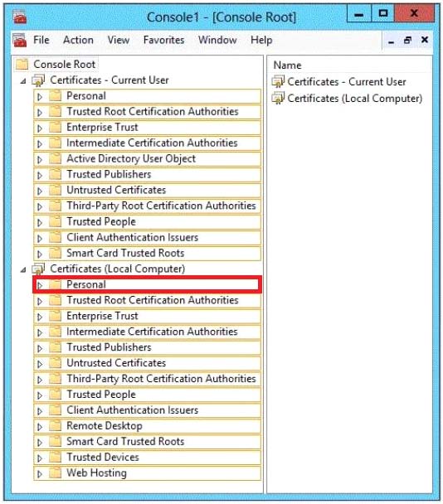Select Certificates (Local Computer) icon in right pane
Screen dimensions: 443x504
[278, 98]
